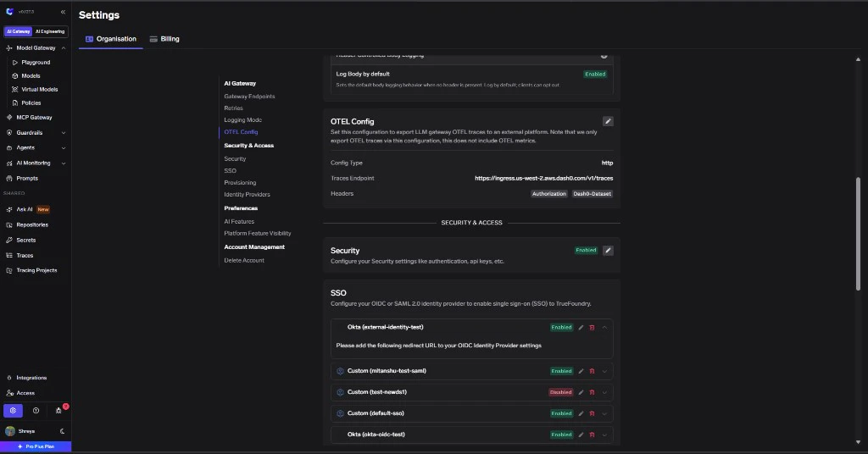Jump to Provisioning settings section

click(x=240, y=182)
